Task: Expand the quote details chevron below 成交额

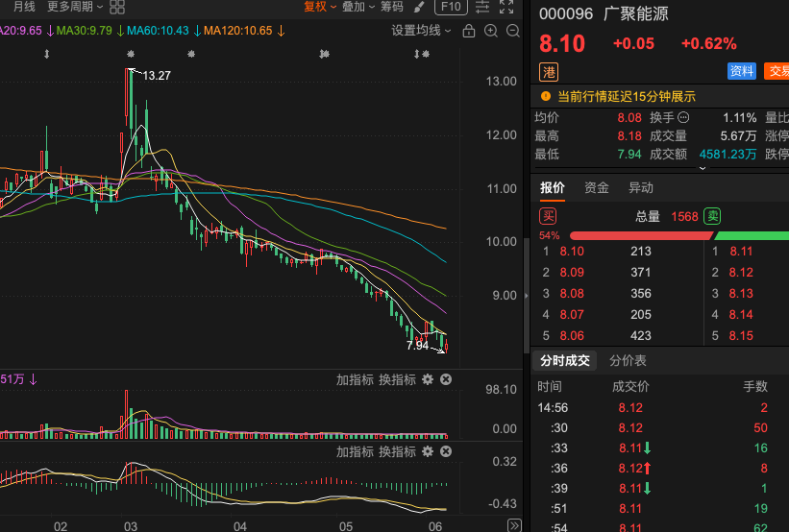Action: (x=703, y=168)
